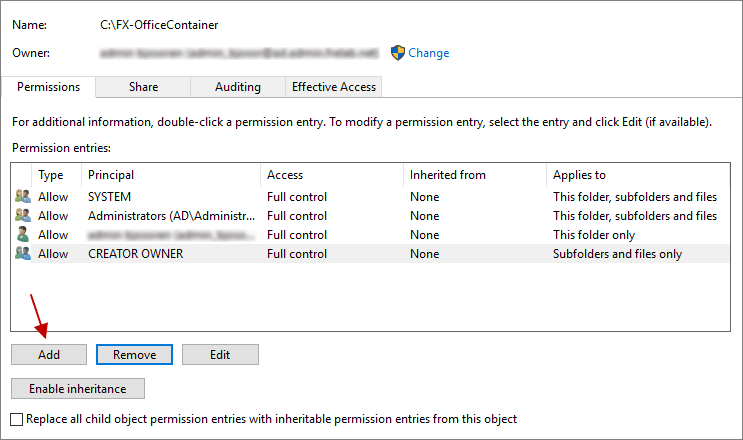Open the Auditing tab
The height and width of the screenshot is (440, 743).
(x=238, y=87)
